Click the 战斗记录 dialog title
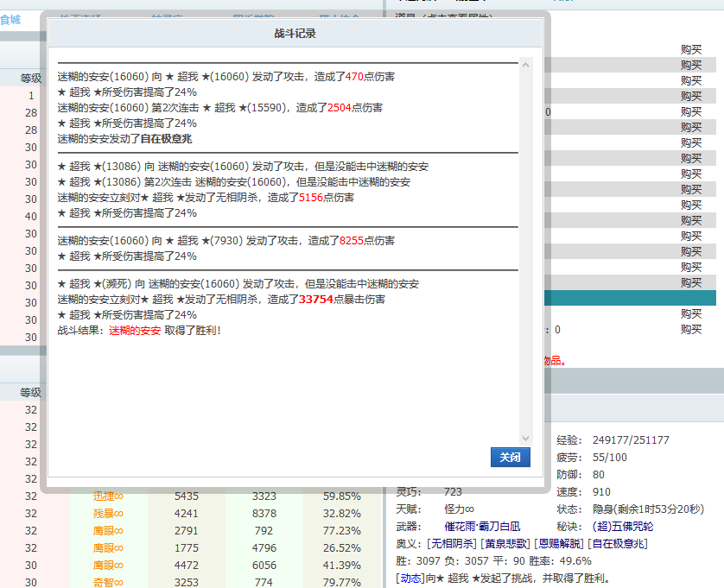Screen dimensions: 724x588 click(x=295, y=33)
